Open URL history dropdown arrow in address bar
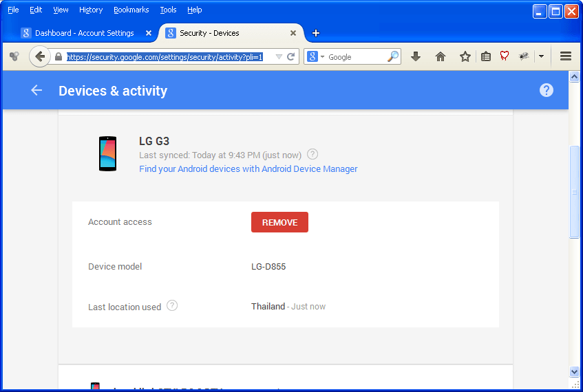This screenshot has width=583, height=392. (279, 57)
